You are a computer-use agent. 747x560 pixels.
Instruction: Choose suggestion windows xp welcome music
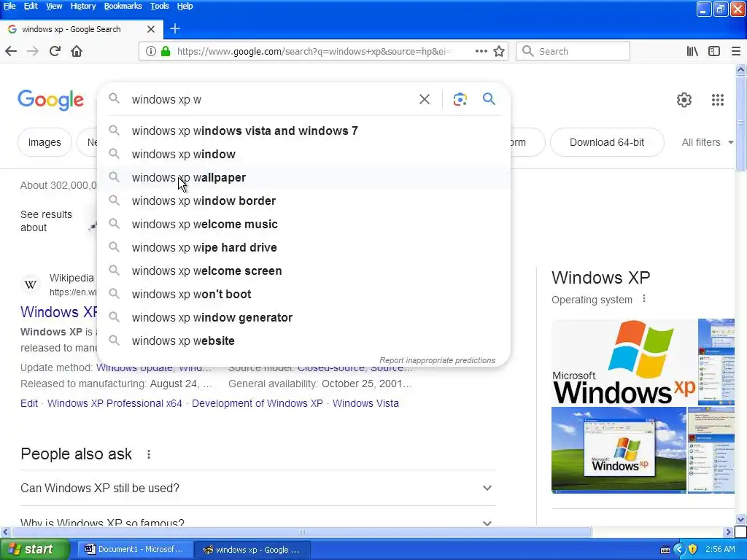303,225
